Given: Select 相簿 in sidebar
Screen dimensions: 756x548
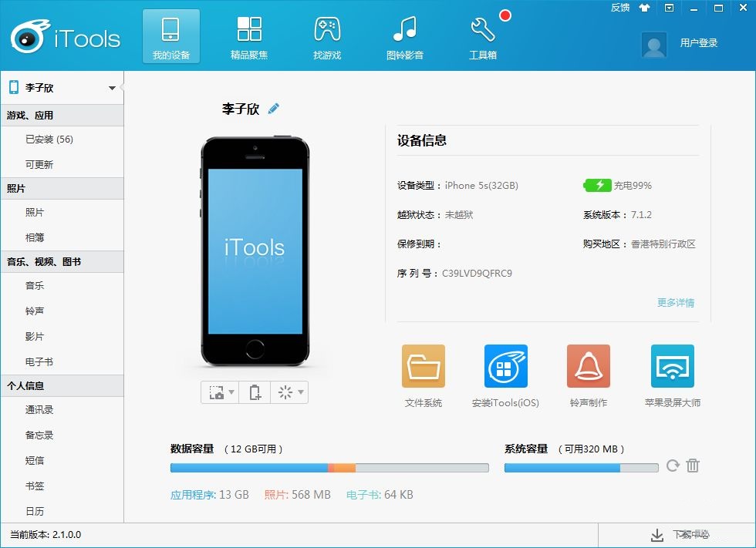Looking at the screenshot, I should [x=35, y=237].
